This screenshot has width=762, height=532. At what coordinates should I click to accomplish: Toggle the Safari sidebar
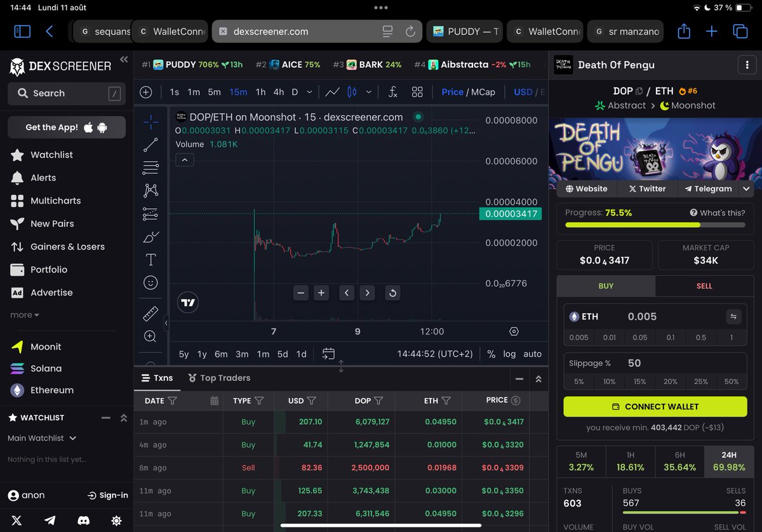pyautogui.click(x=22, y=31)
